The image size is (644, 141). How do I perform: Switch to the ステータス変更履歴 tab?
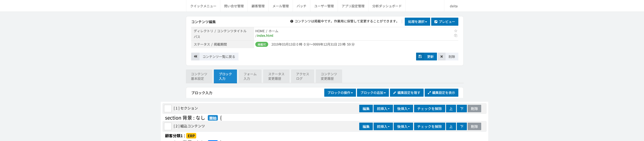click(276, 76)
